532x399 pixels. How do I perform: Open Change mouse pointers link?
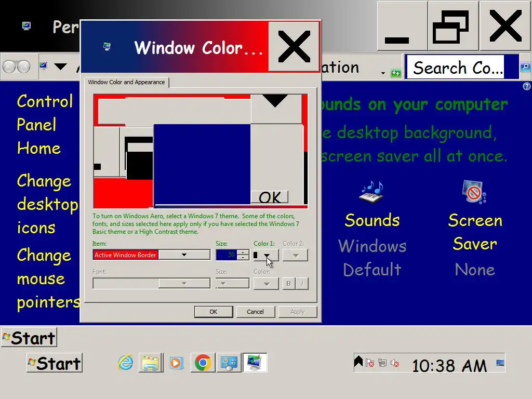pos(48,278)
